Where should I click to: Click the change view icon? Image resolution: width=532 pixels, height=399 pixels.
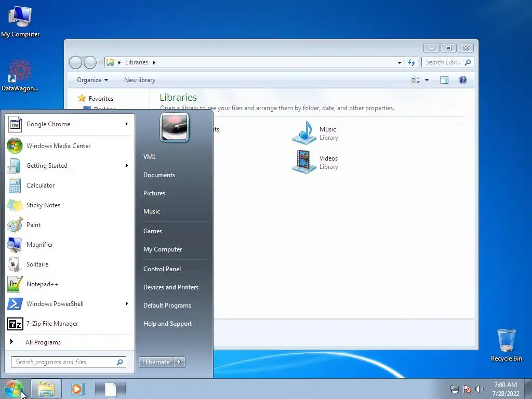point(416,80)
